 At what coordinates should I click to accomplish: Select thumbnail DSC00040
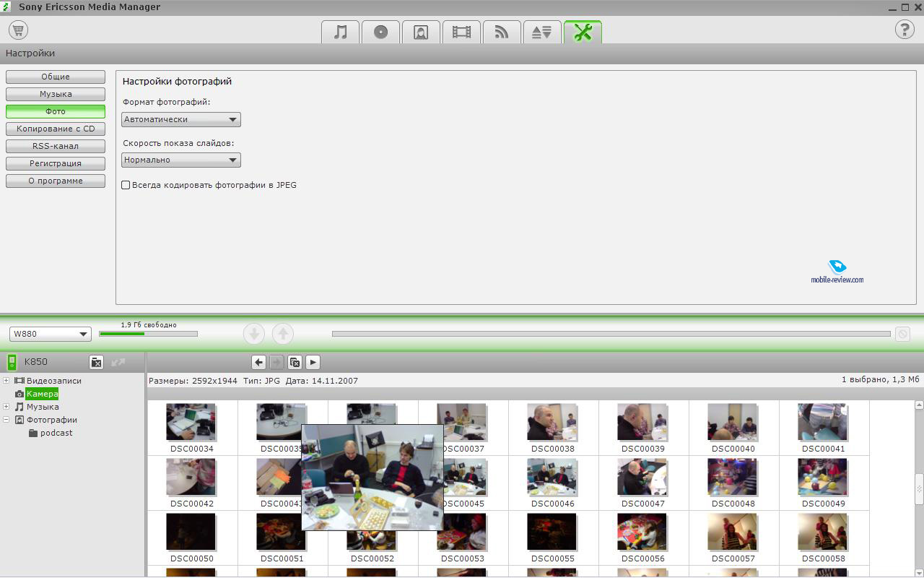(x=733, y=422)
